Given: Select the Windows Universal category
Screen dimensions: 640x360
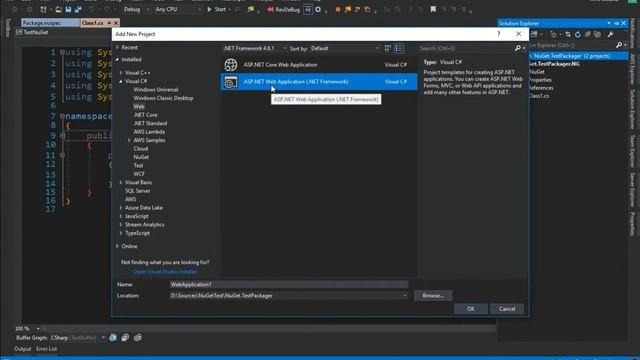Looking at the screenshot, I should click(x=156, y=89).
